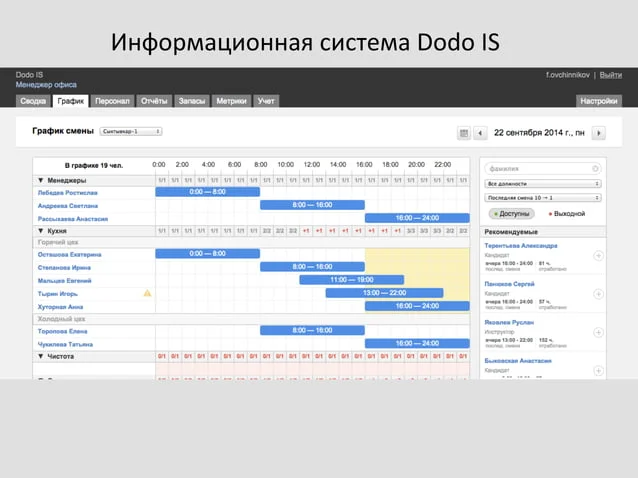Clear the фамилия search field icon
638x478 pixels.
pos(595,168)
